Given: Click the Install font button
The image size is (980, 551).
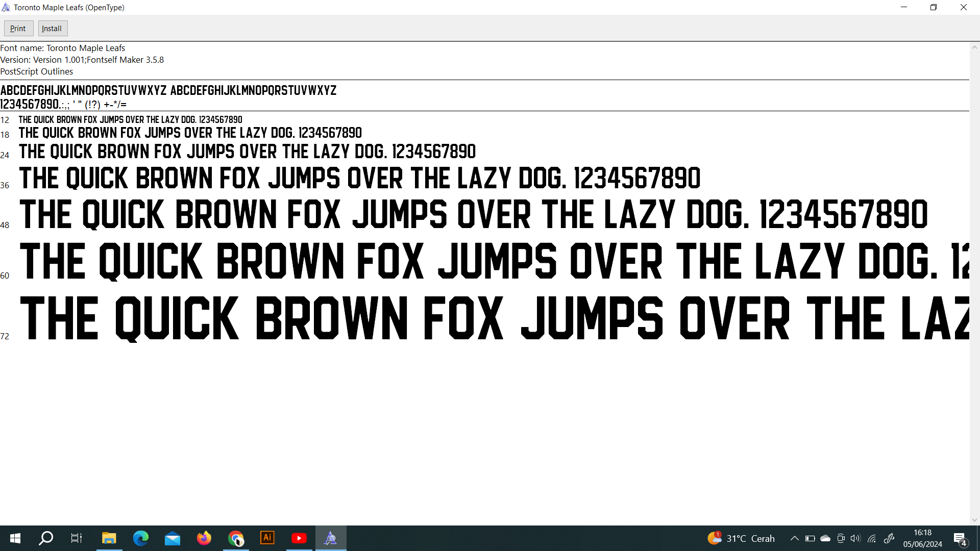Looking at the screenshot, I should click(52, 29).
